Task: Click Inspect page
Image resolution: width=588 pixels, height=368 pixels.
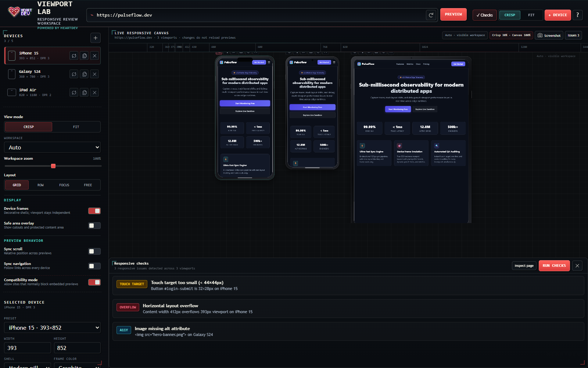Action: 524,266
